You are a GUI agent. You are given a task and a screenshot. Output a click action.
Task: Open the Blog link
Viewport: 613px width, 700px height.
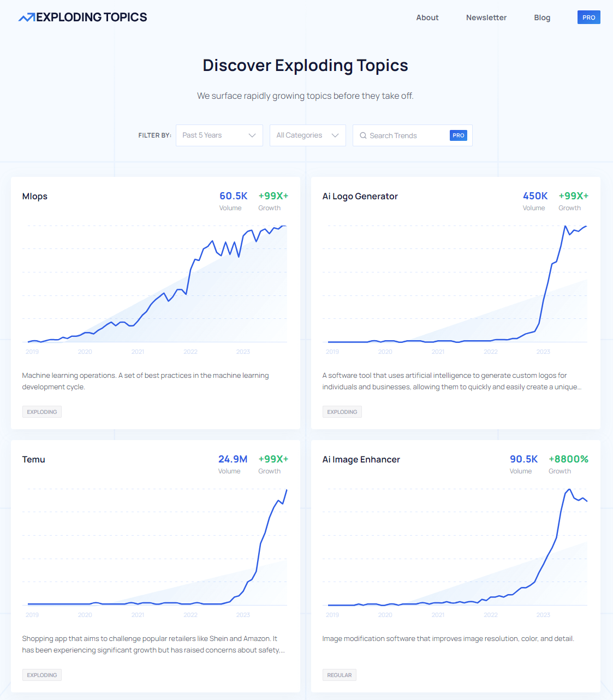(541, 17)
